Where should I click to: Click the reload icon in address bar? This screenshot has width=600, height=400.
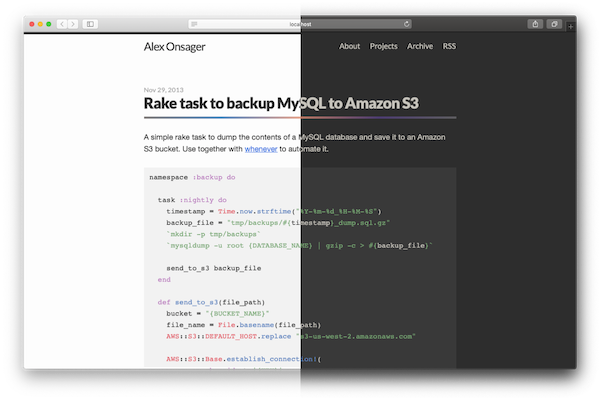407,23
